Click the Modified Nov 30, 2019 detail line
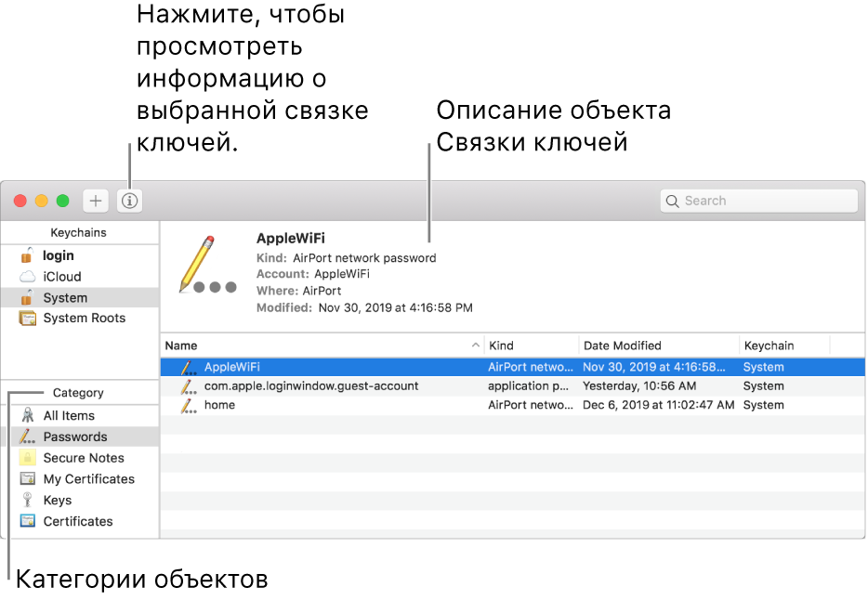Screen dimensions: 868x600 [365, 307]
